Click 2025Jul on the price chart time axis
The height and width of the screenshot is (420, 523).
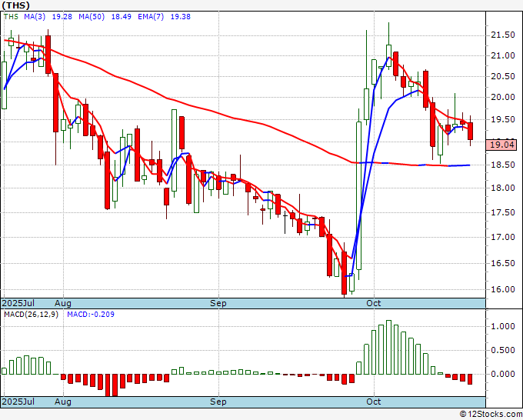18,303
